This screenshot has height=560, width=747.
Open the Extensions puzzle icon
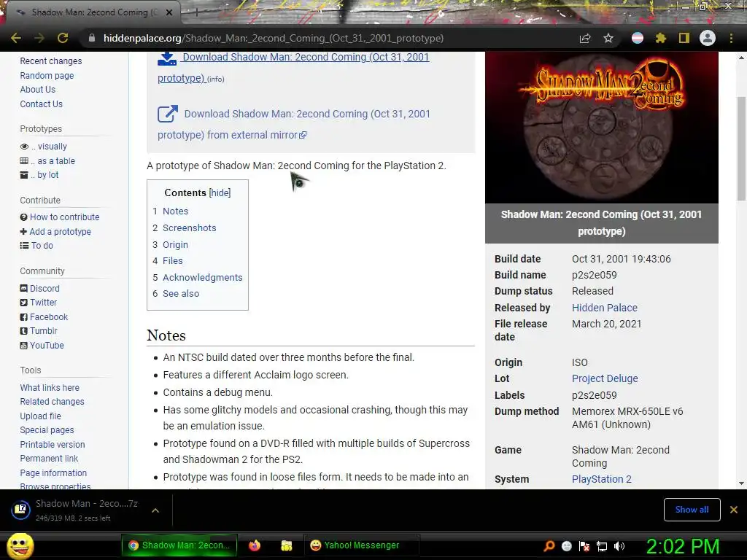(x=661, y=38)
